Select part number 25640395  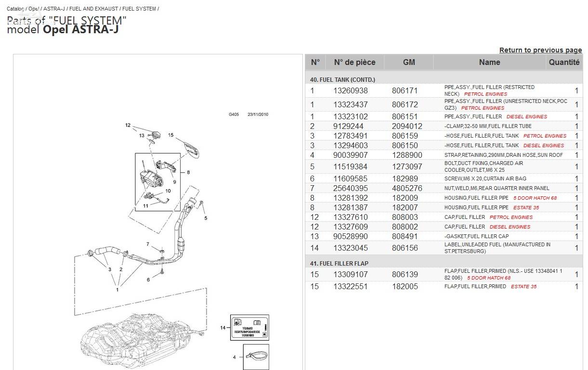pyautogui.click(x=350, y=188)
